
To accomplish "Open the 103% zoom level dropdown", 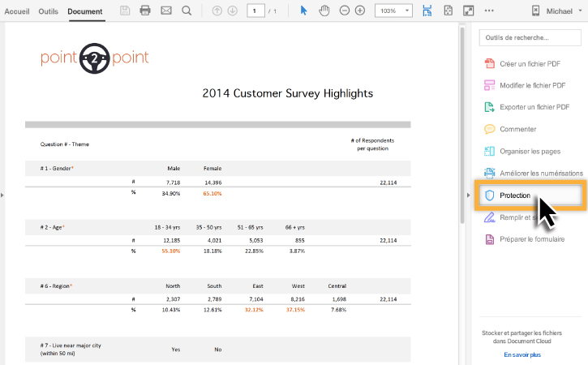I will coord(393,11).
